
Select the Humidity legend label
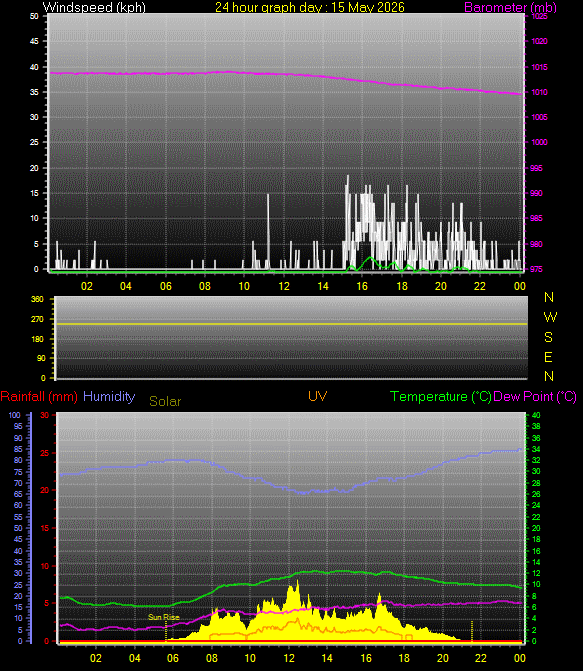click(x=109, y=397)
